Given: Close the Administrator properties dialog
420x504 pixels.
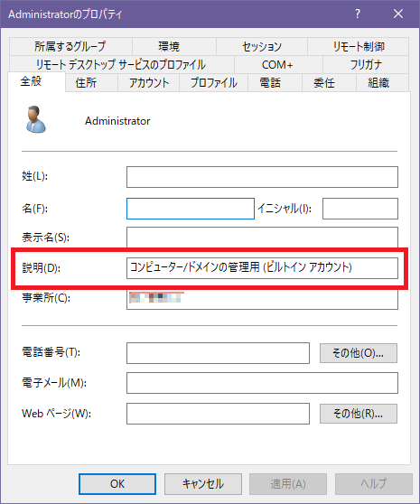Looking at the screenshot, I should (x=398, y=14).
